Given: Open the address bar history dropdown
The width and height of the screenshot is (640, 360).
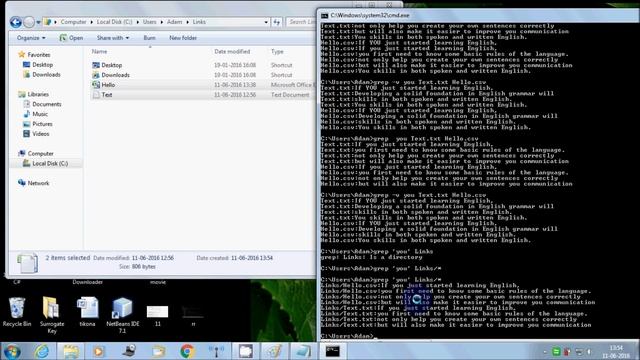Looking at the screenshot, I should point(266,22).
